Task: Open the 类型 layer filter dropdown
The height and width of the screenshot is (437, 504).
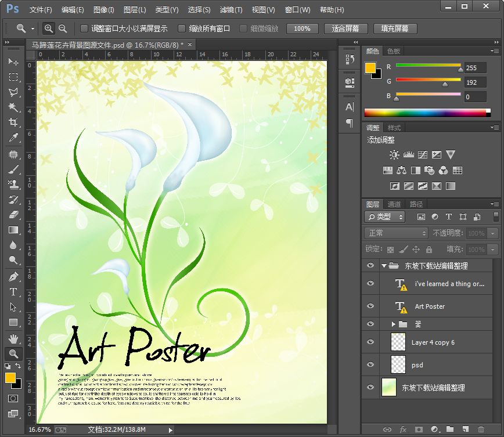Action: [x=385, y=217]
